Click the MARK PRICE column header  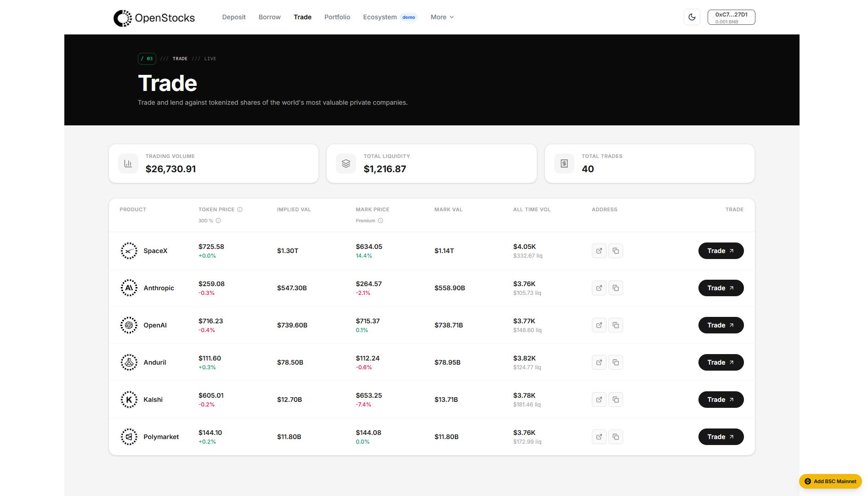coord(373,209)
